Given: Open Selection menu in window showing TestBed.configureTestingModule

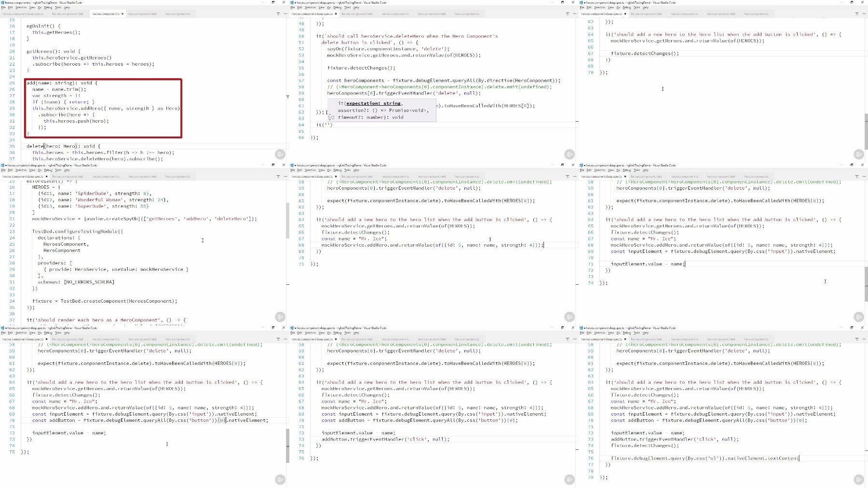Looking at the screenshot, I should [x=21, y=170].
